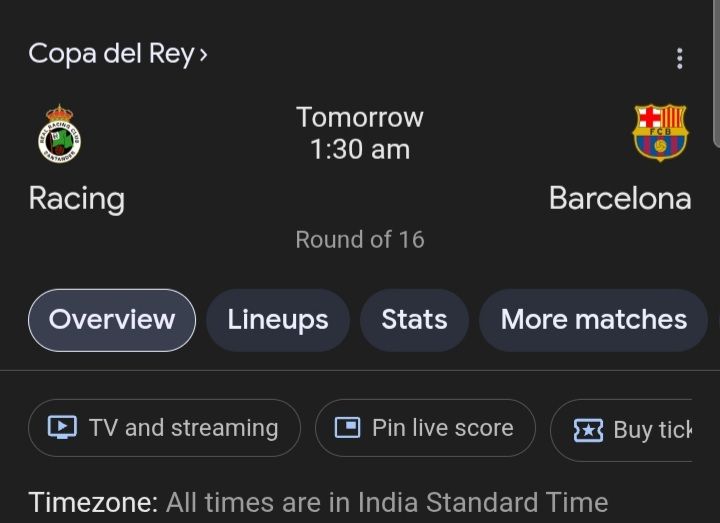This screenshot has height=523, width=720.
Task: Click the pin icon in Pin live score
Action: coord(347,428)
